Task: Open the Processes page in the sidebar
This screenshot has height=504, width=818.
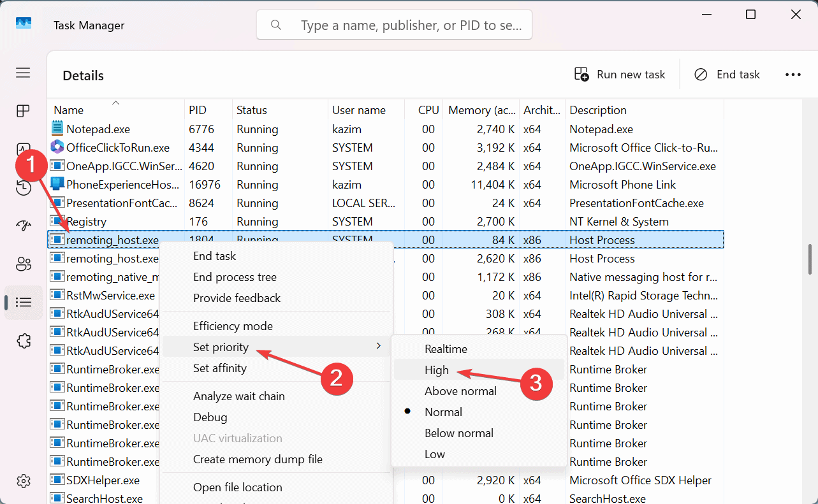Action: pos(23,111)
